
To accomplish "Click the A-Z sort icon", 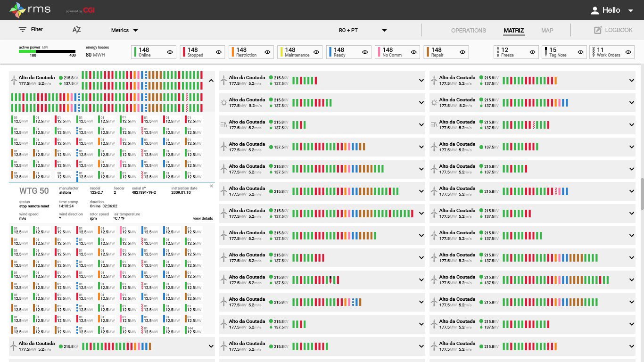I will [x=76, y=30].
